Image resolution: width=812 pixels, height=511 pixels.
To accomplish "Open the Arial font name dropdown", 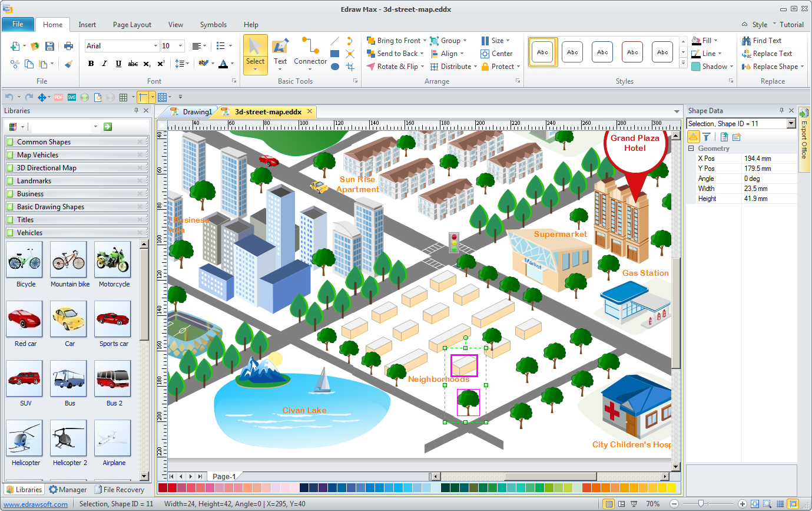I will point(155,46).
